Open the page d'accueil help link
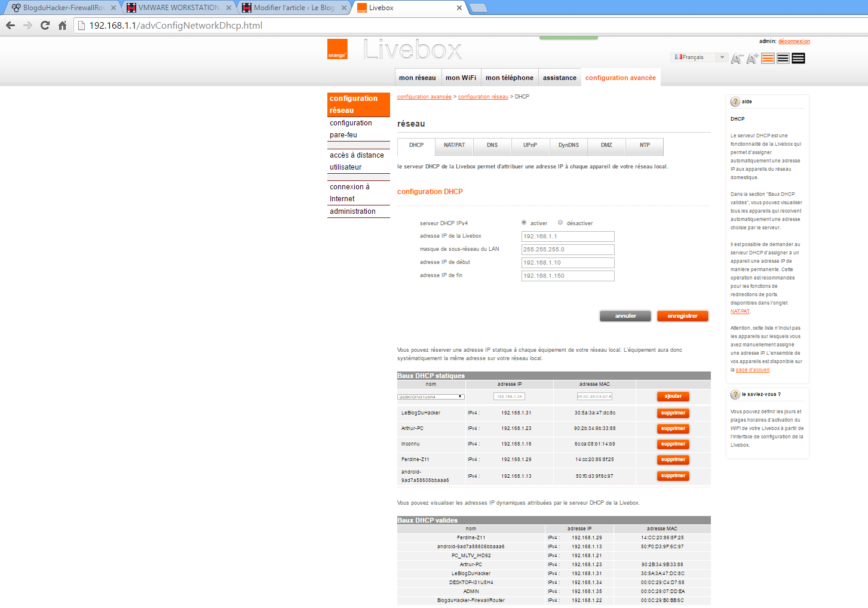The height and width of the screenshot is (608, 868). [x=753, y=370]
